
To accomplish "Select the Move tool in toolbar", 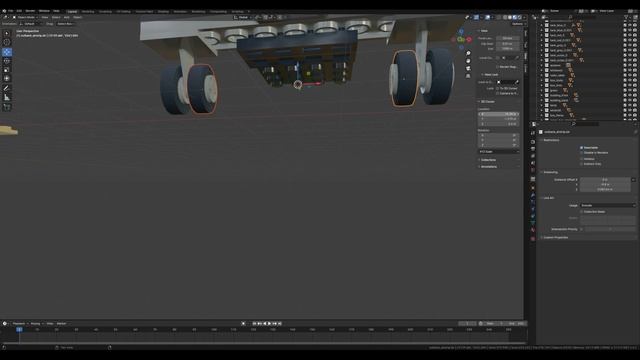I will pyautogui.click(x=7, y=52).
